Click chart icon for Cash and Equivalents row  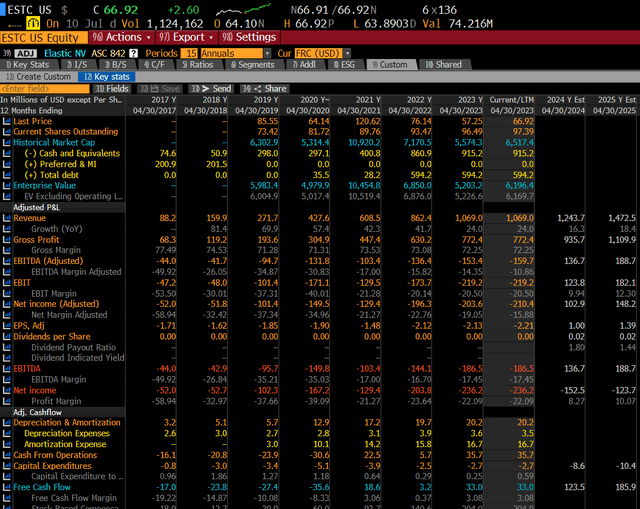[6, 153]
